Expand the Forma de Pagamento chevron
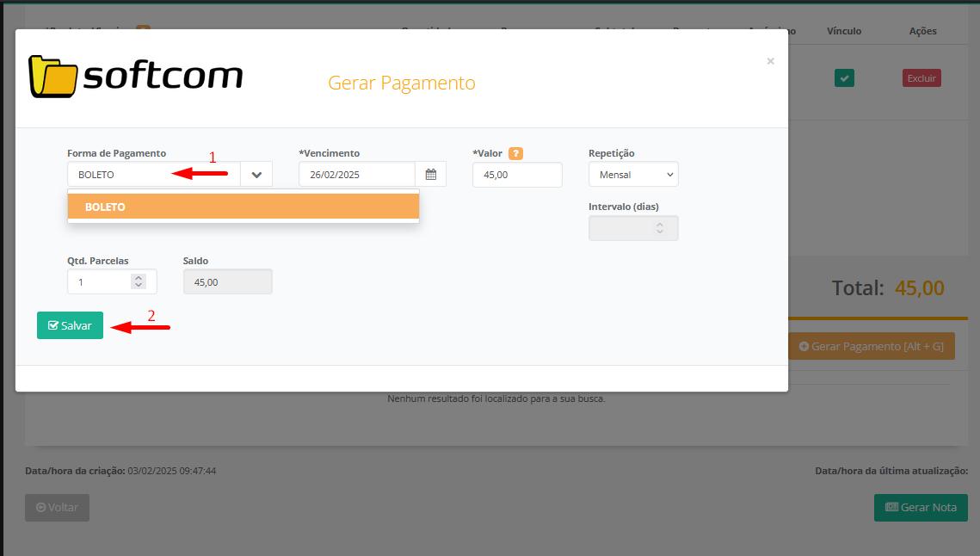Image resolution: width=980 pixels, height=556 pixels. tap(256, 175)
